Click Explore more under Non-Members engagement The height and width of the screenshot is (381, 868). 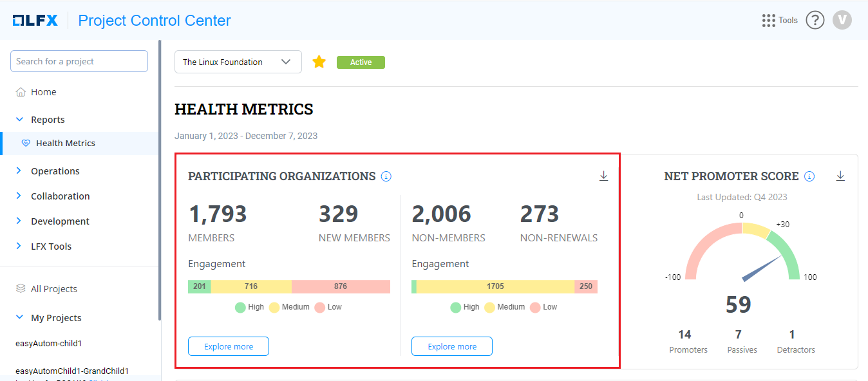click(x=451, y=346)
